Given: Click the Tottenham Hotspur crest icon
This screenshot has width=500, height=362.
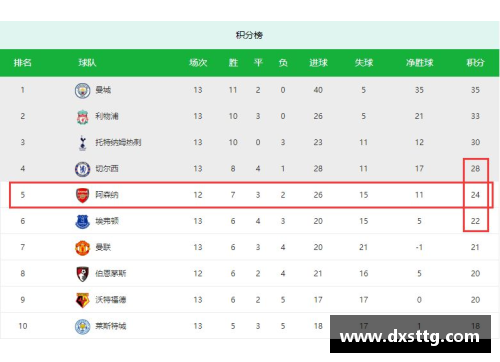Looking at the screenshot, I should (82, 143).
